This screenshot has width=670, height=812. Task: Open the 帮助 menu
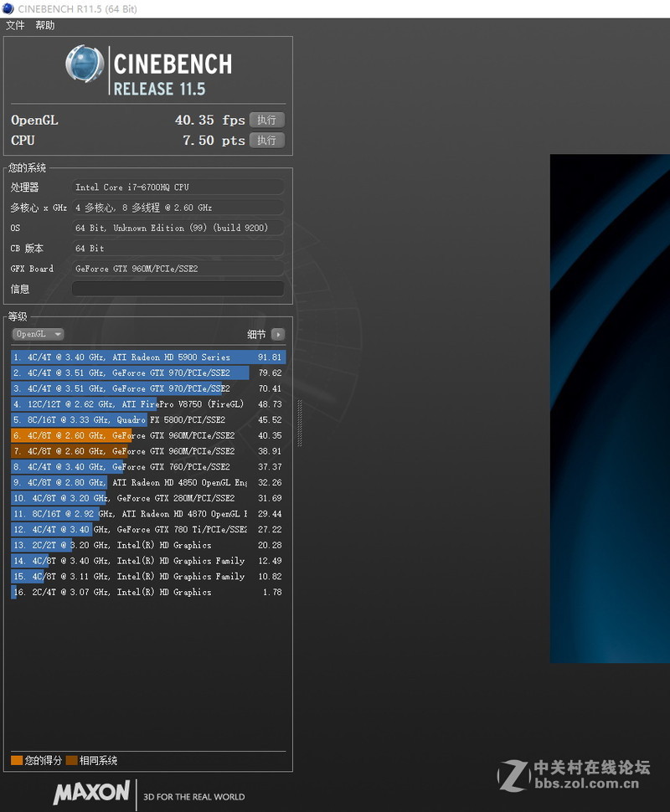click(x=44, y=26)
